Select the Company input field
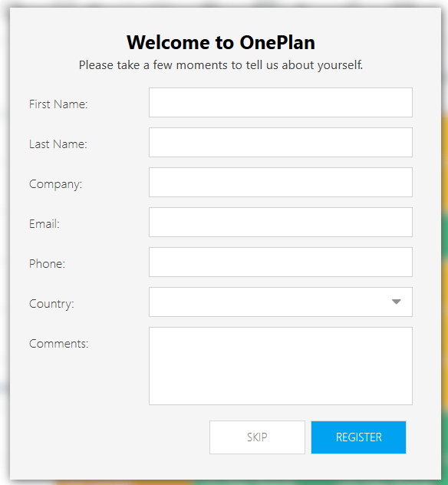448x485 pixels. 281,182
